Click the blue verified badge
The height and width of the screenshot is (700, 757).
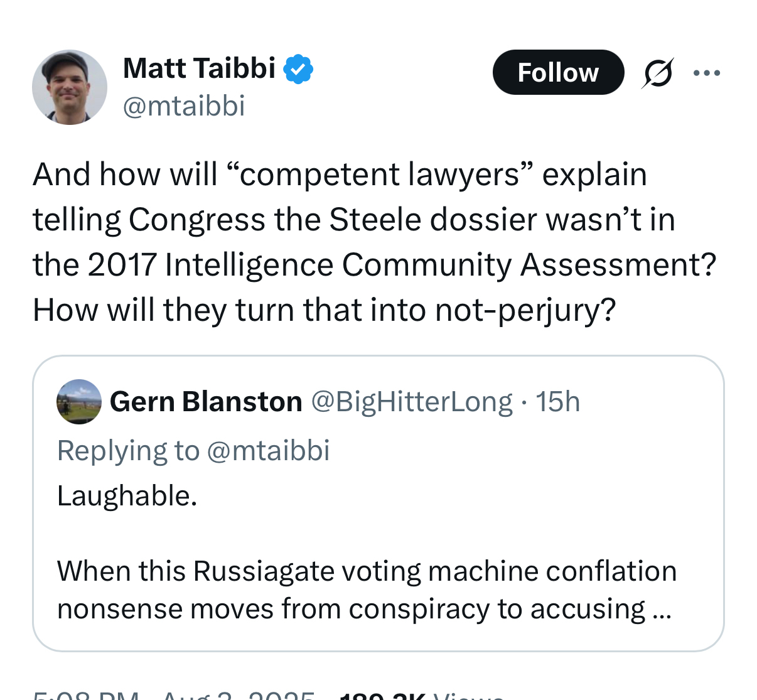(298, 69)
